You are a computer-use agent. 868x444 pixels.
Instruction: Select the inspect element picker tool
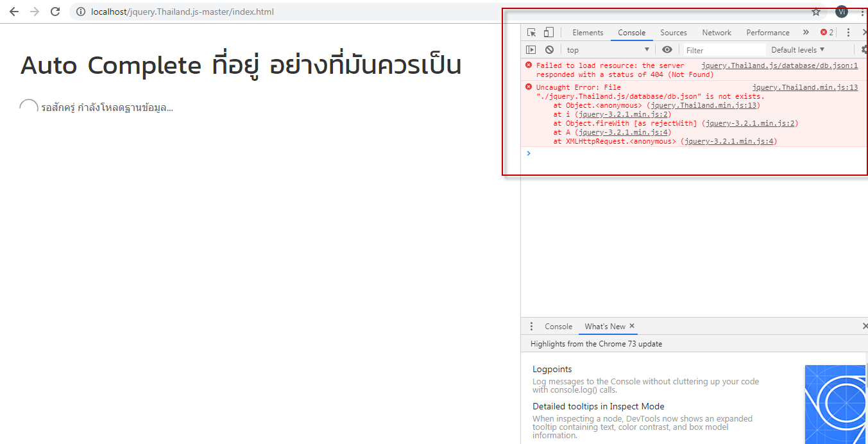531,31
